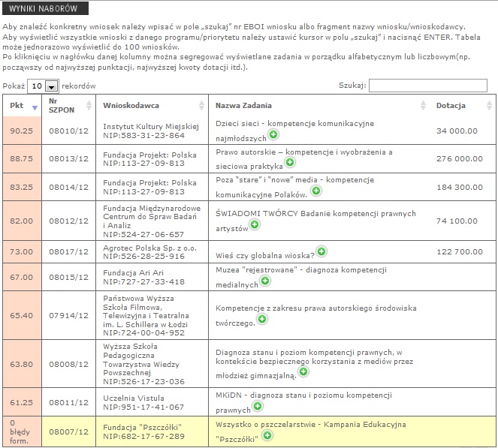Viewport: 498px width, 448px height.
Task: Click the 'WYNIKI NABORÓW' header tab
Action: pyautogui.click(x=45, y=8)
